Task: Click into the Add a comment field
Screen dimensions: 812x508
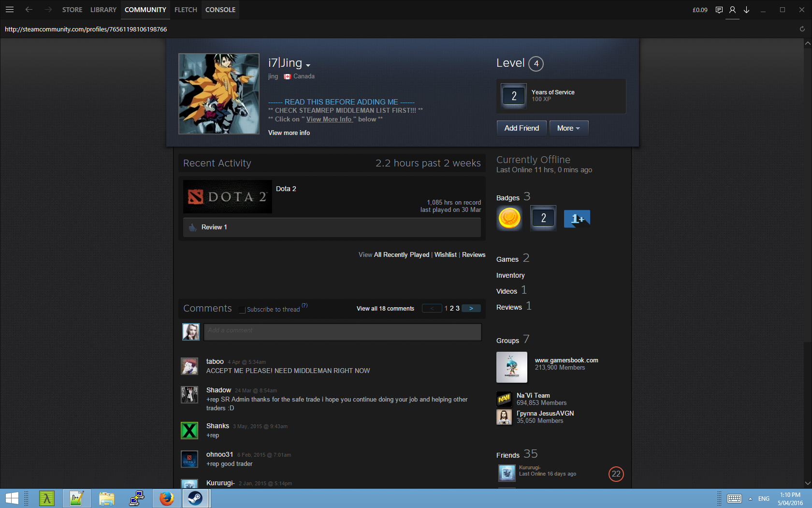Action: 342,331
